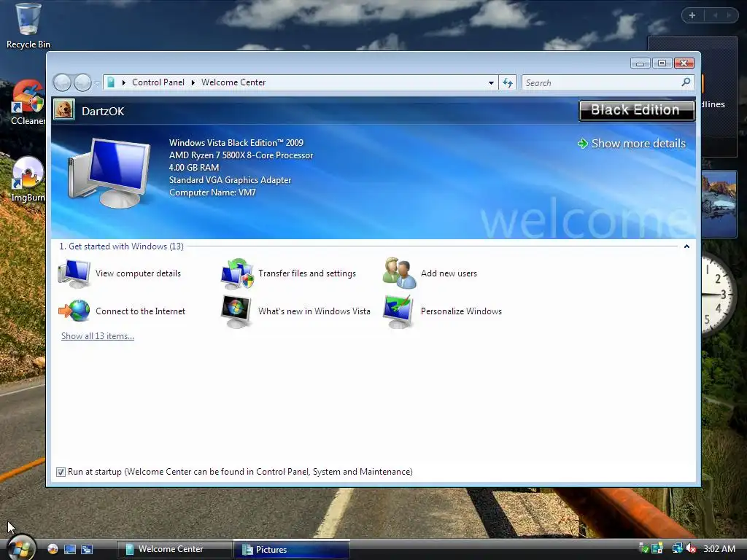Click the DartzOK user name text
This screenshot has width=747, height=560.
(103, 111)
